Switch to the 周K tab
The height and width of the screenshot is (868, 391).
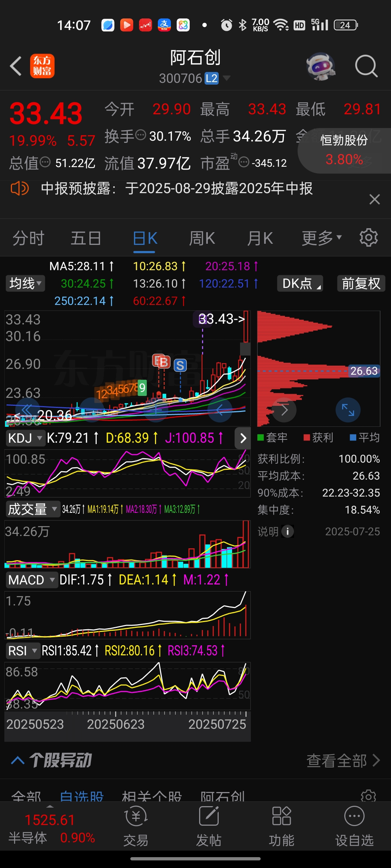[202, 238]
